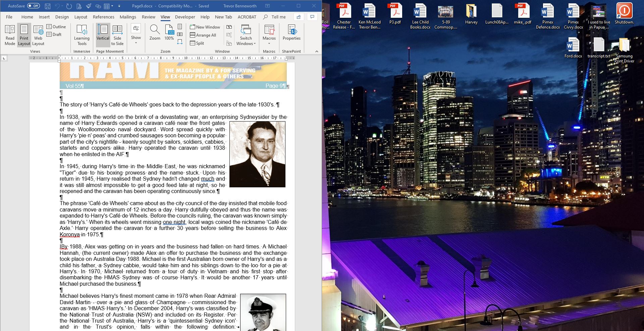Save the document with the floppy disk icon
The width and height of the screenshot is (644, 331).
click(x=48, y=6)
